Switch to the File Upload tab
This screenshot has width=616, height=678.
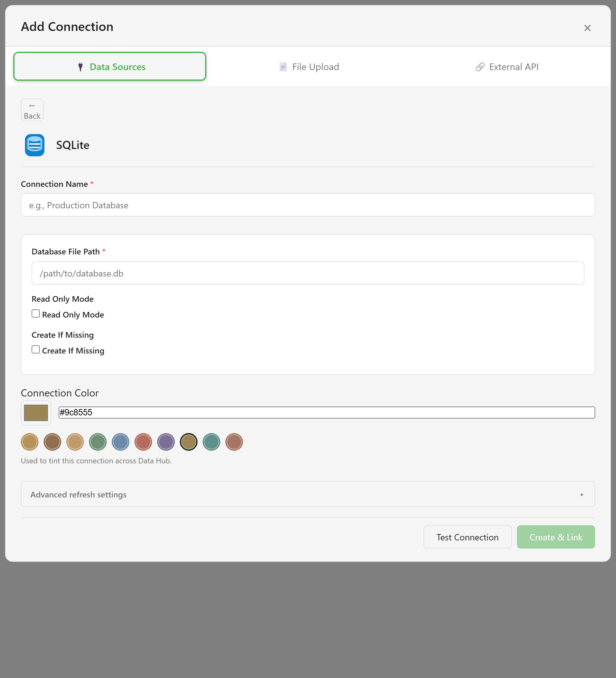tap(309, 67)
